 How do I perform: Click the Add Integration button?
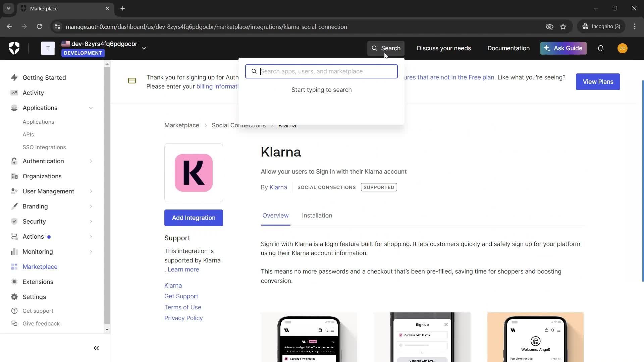pos(194,218)
